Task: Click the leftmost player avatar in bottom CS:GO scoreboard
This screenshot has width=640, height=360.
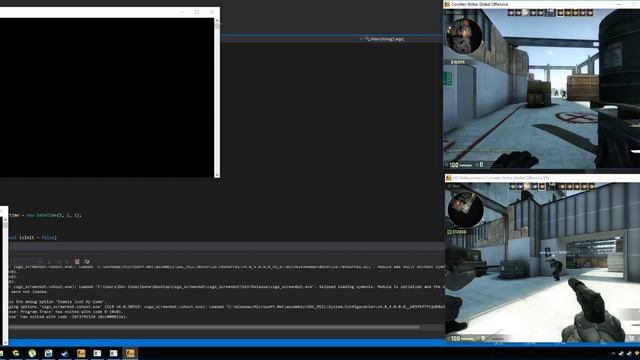Action: [512, 187]
